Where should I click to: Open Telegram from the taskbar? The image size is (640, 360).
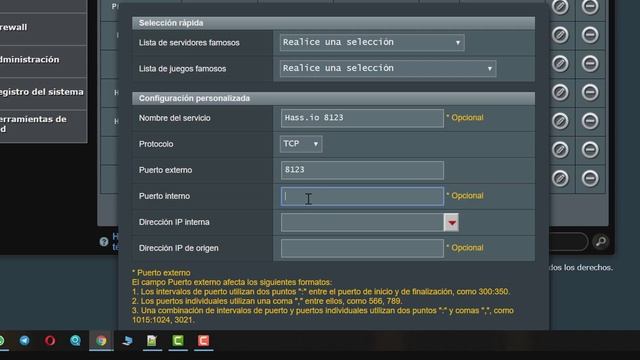click(24, 340)
